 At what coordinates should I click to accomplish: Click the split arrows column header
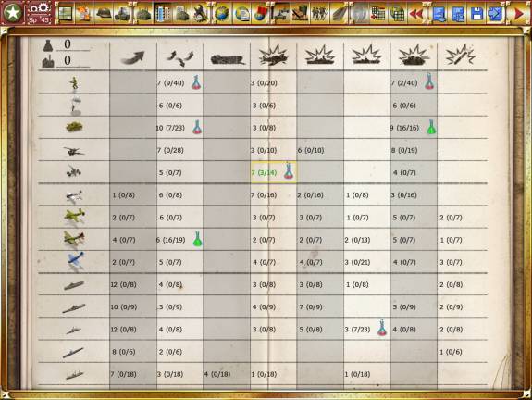(179, 57)
